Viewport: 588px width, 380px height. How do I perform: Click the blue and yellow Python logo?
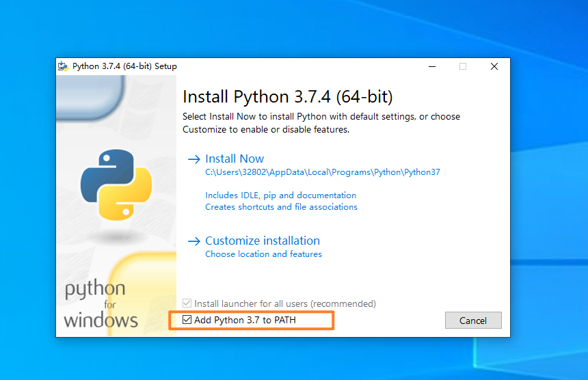(x=116, y=183)
